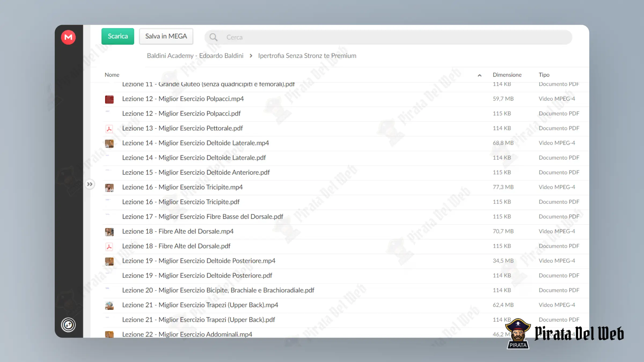Screen dimensions: 644x362
Task: Click PDF icon of Lezione 13 Pettorale.pdf
Action: tap(109, 129)
